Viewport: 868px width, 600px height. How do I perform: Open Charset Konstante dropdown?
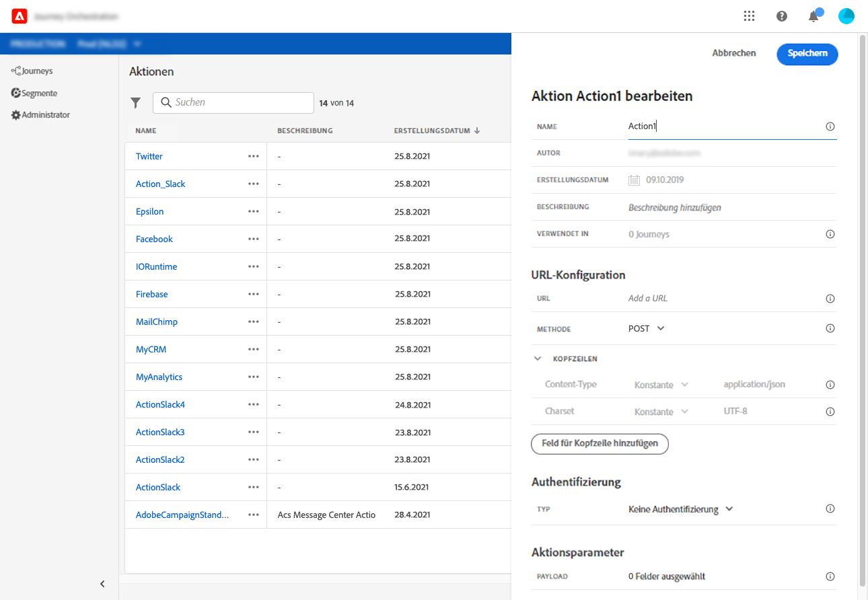tap(661, 412)
